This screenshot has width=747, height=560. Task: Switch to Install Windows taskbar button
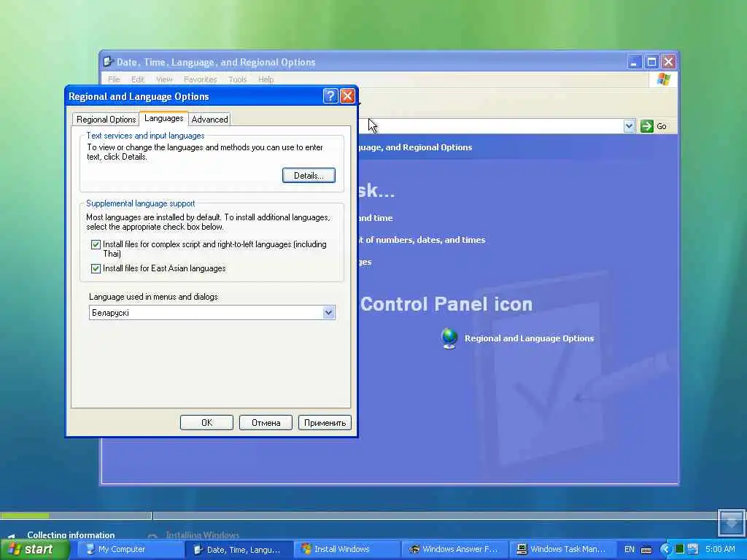coord(347,550)
